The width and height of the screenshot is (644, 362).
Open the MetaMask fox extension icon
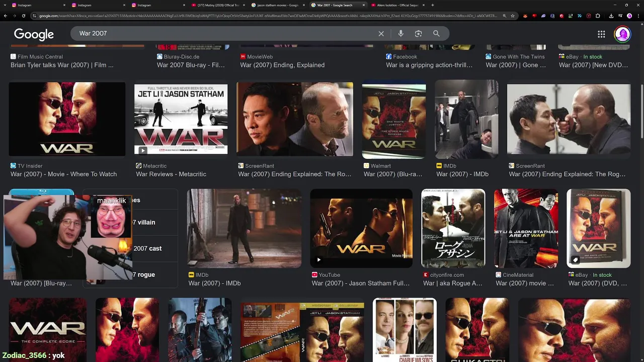(x=525, y=16)
